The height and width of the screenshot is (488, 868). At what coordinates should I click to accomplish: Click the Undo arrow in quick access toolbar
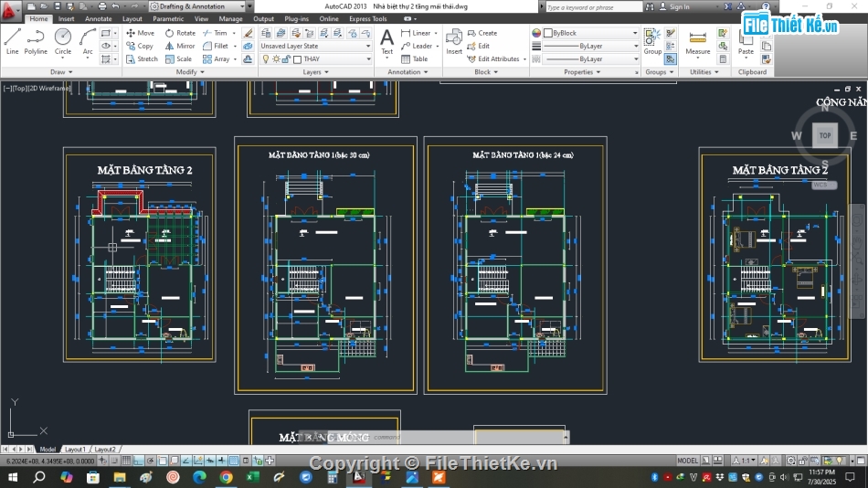click(x=115, y=6)
